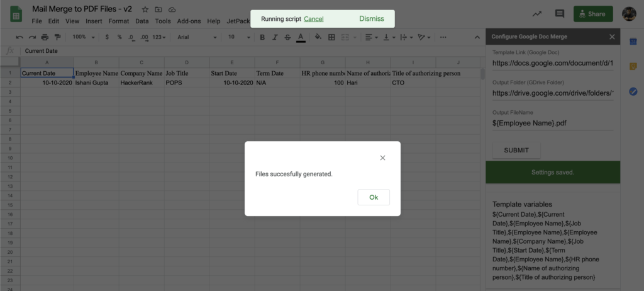Open the Tasks side panel icon
Viewport: 644px width, 291px height.
[x=633, y=91]
